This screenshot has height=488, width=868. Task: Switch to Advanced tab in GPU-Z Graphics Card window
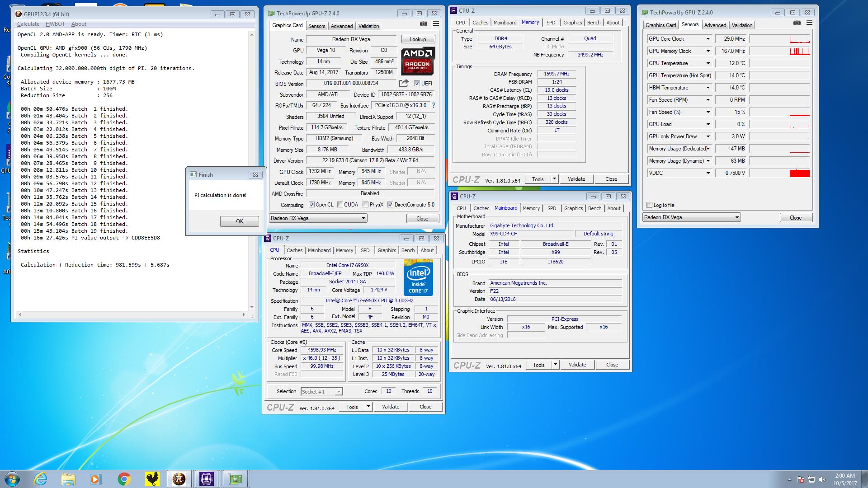point(341,26)
